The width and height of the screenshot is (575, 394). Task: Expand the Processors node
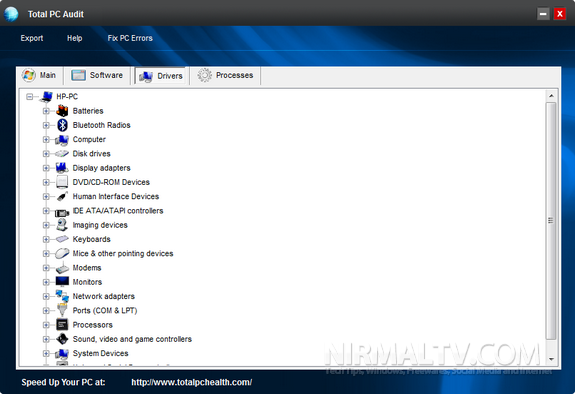(x=46, y=325)
